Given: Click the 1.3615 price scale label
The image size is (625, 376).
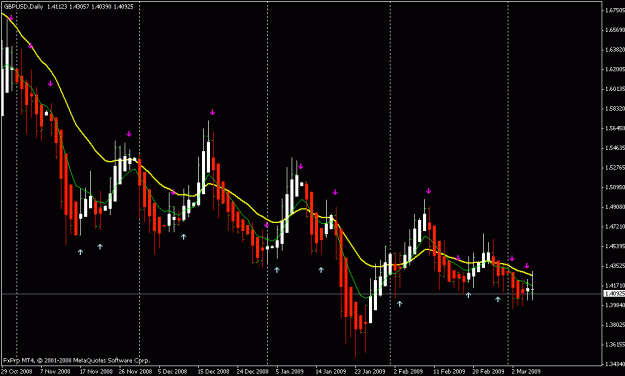Looking at the screenshot, I should [614, 344].
